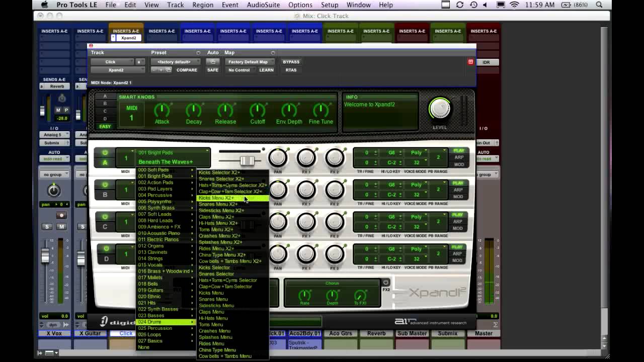The image size is (644, 362).
Task: Toggle part A power button
Action: coord(105,152)
